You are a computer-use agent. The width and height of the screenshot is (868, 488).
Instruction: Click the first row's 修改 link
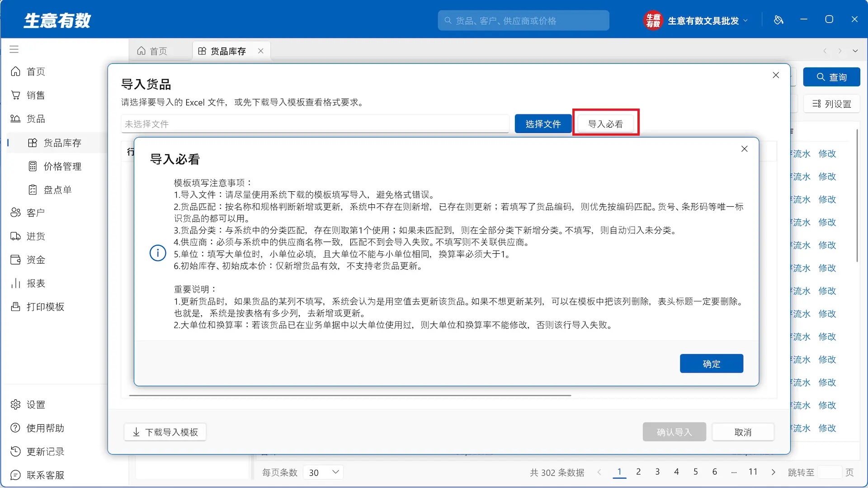click(827, 154)
